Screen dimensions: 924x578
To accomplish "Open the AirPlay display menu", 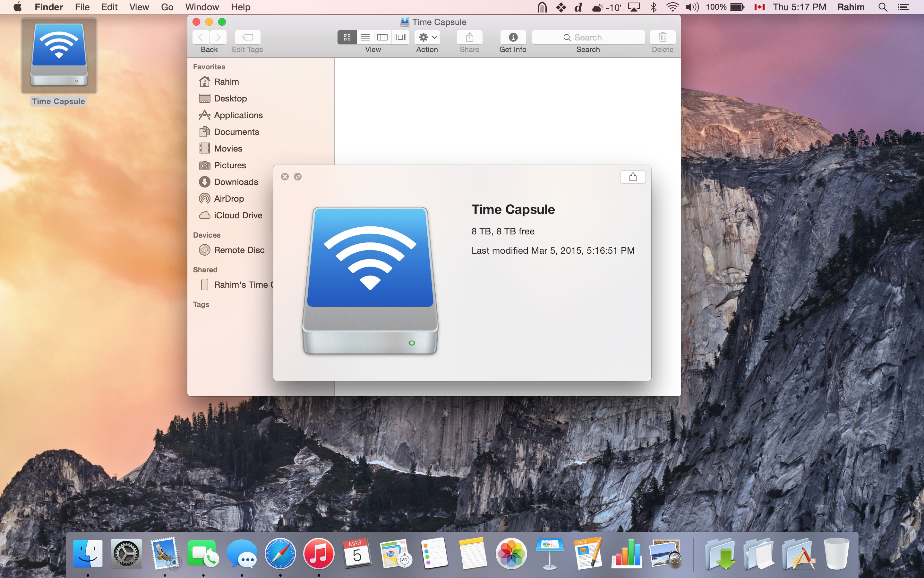I will pyautogui.click(x=634, y=7).
